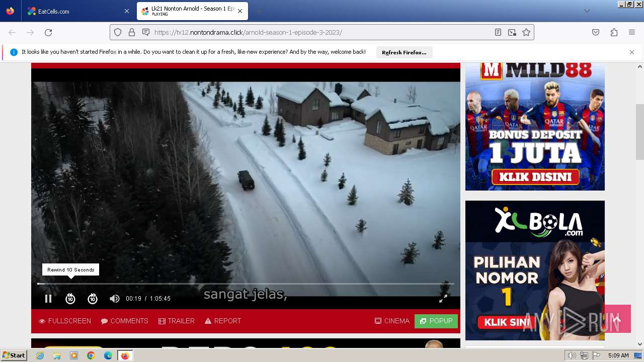Viewport: 644px width, 362px height.
Task: Open the Extensions menu
Action: click(614, 32)
